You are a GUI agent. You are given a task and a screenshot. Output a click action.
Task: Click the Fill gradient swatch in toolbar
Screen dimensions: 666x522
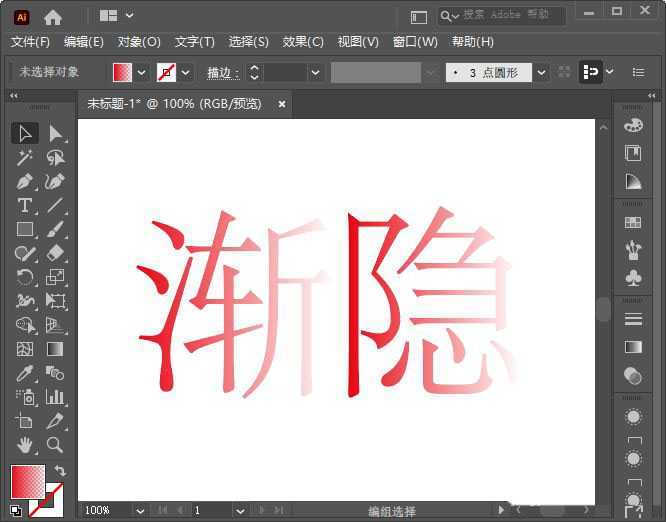click(26, 481)
